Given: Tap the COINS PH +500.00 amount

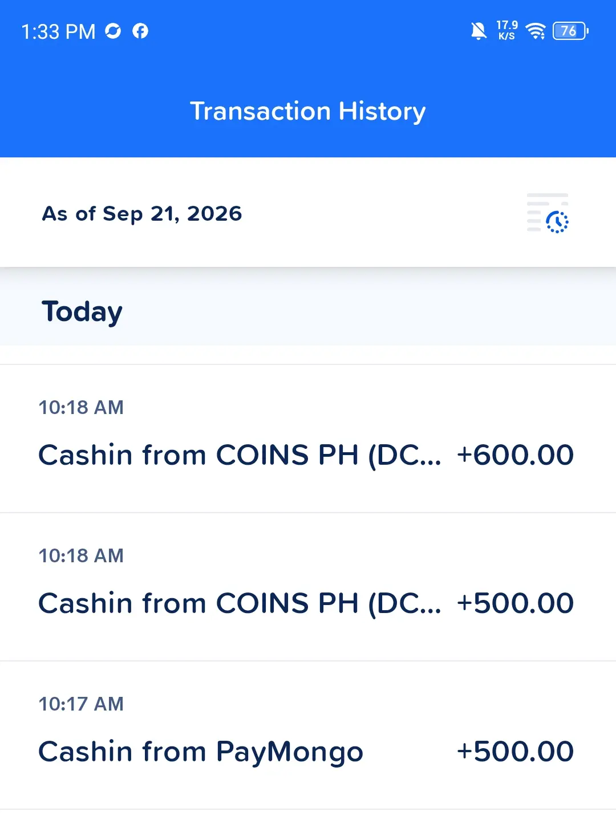Looking at the screenshot, I should click(515, 603).
